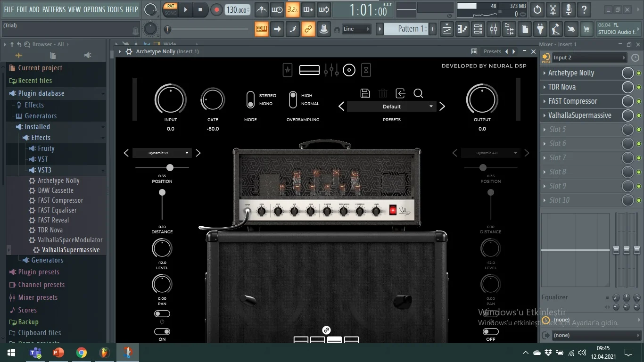
Task: Select the pedal waveform section icon
Action: [x=288, y=70]
